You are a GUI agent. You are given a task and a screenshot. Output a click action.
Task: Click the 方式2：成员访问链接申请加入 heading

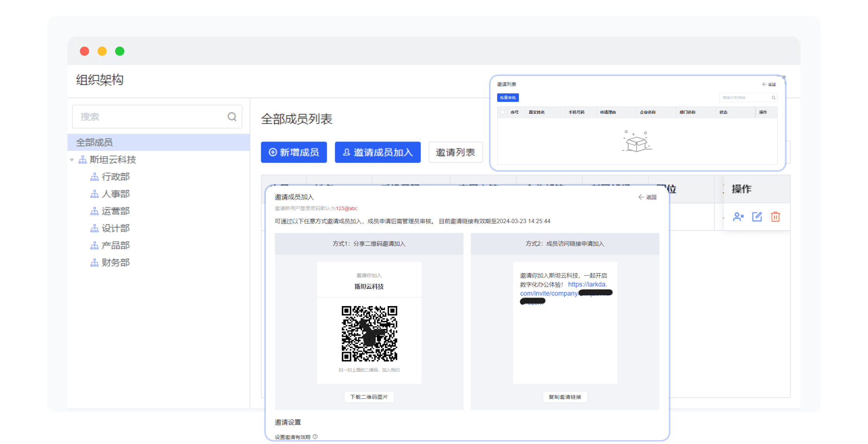[x=565, y=244]
